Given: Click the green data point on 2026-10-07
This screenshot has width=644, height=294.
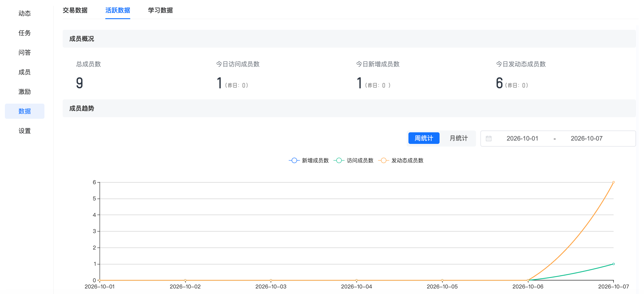Looking at the screenshot, I should click(x=614, y=264).
